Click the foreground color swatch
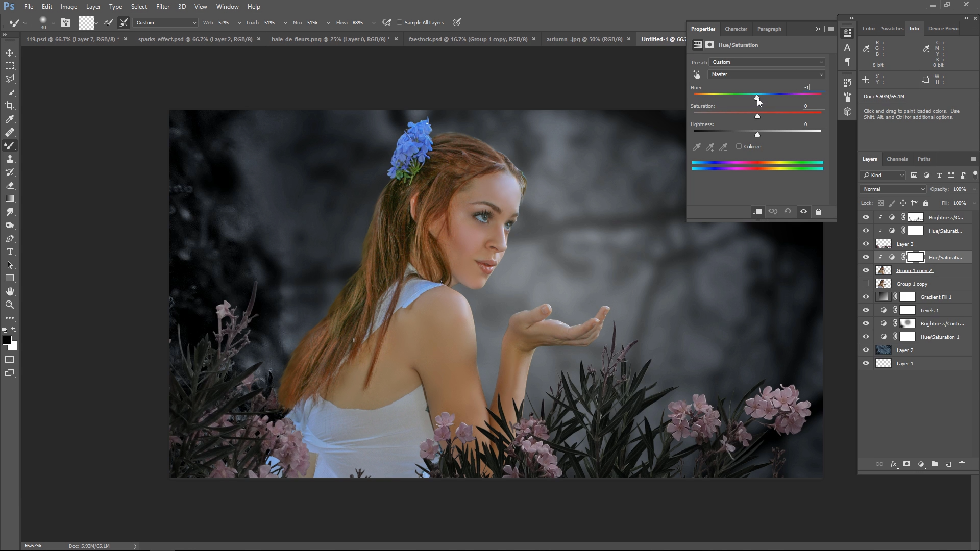 coord(7,340)
